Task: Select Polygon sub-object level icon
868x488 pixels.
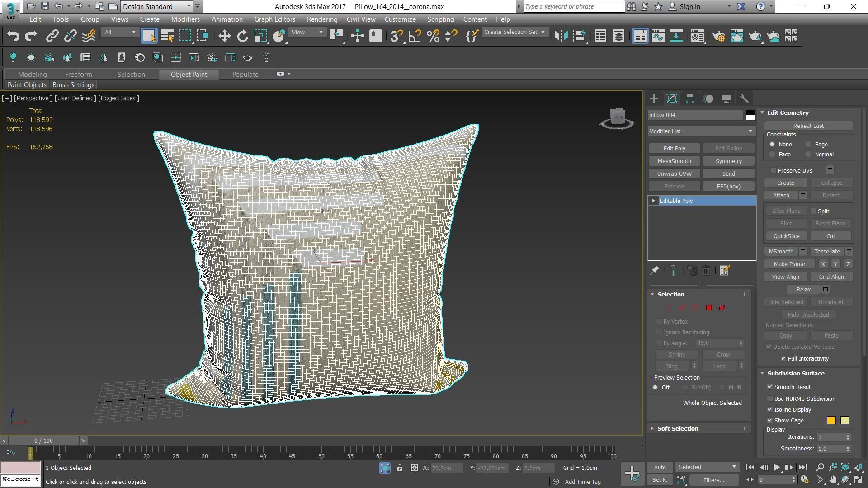Action: pos(708,308)
